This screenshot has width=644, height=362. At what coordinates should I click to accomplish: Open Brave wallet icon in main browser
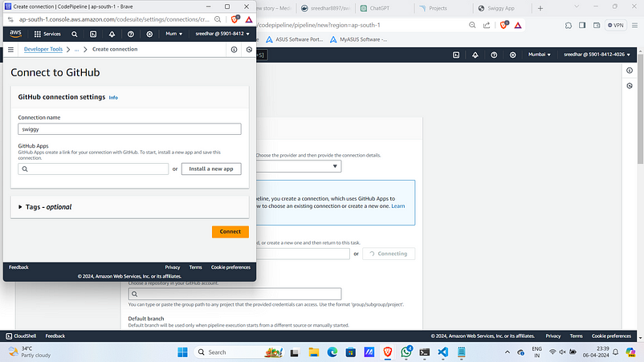tap(597, 25)
